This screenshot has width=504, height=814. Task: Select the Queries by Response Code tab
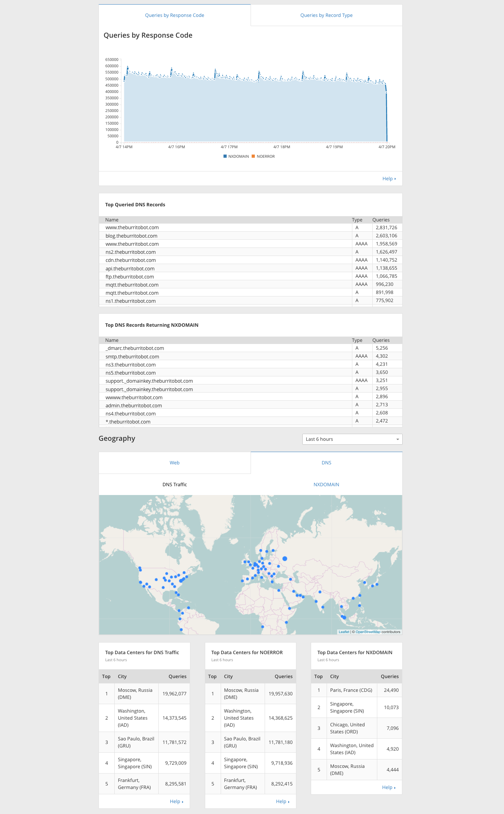click(175, 15)
